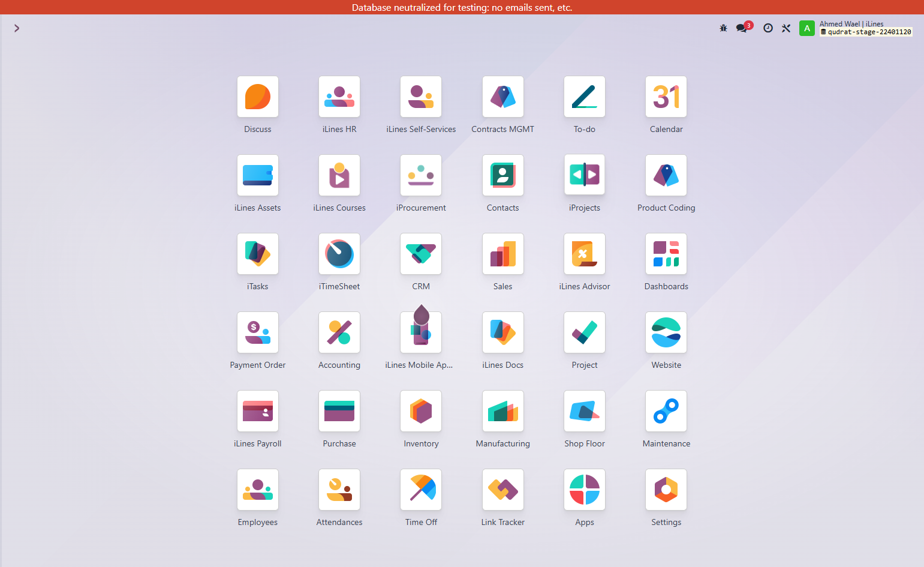Viewport: 924px width, 567px height.
Task: Open the Settings app
Action: click(666, 490)
